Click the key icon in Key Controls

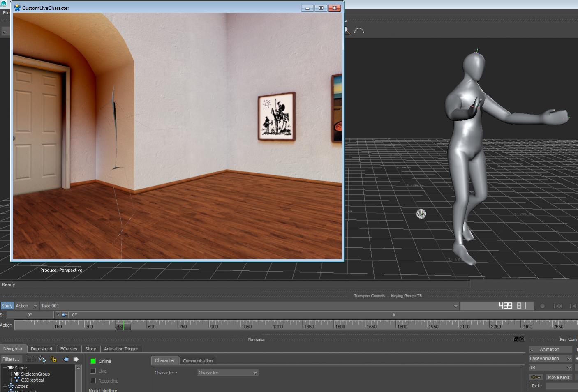pos(536,377)
